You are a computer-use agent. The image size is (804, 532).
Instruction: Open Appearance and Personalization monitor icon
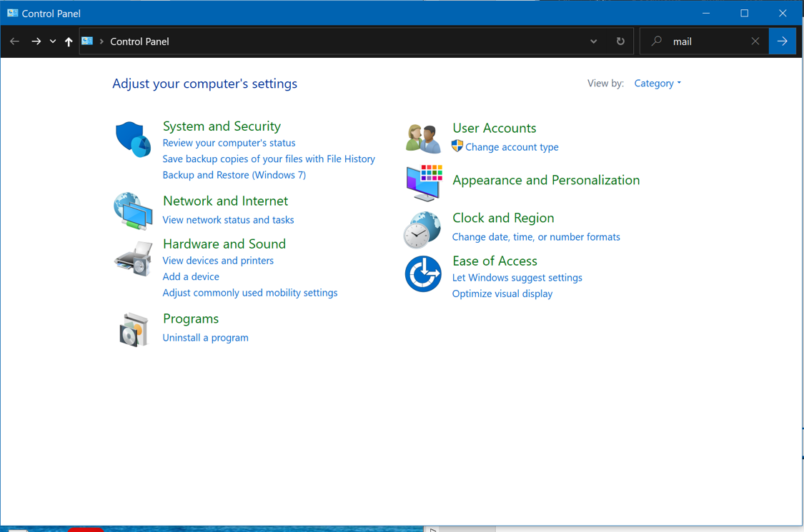[424, 183]
